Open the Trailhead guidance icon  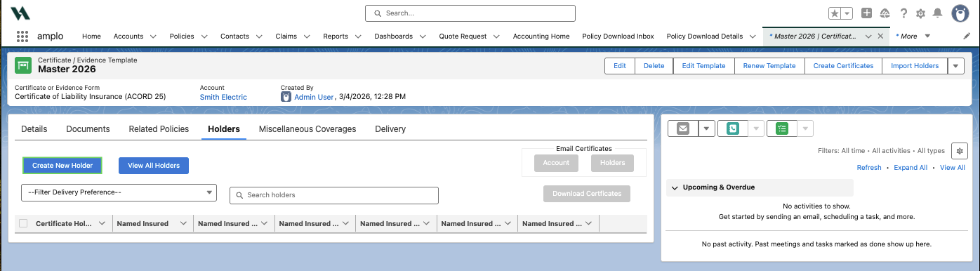[x=885, y=13]
